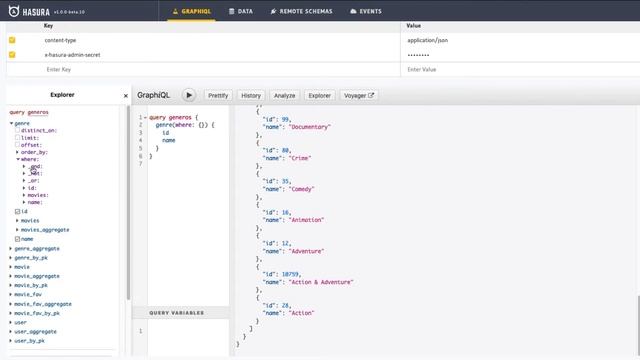The image size is (640, 360).
Task: Click inside the query variables editor
Action: pyautogui.click(x=188, y=337)
